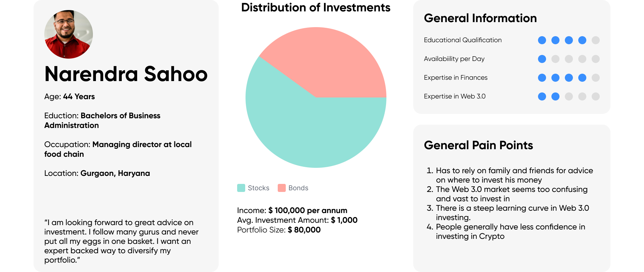Click the teal Stocks legend swatch
Image resolution: width=644 pixels, height=272 pixels.
(241, 188)
